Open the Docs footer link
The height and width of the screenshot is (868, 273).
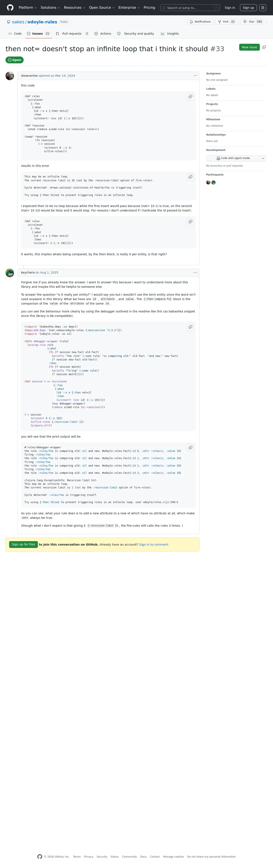pyautogui.click(x=144, y=857)
